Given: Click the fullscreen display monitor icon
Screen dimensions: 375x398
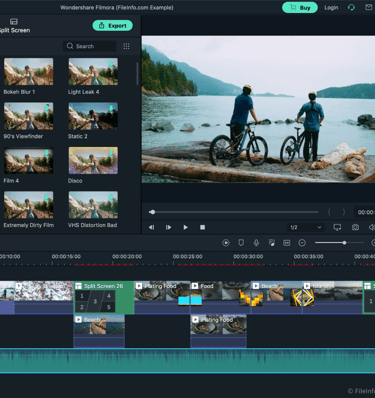Looking at the screenshot, I should (x=337, y=227).
